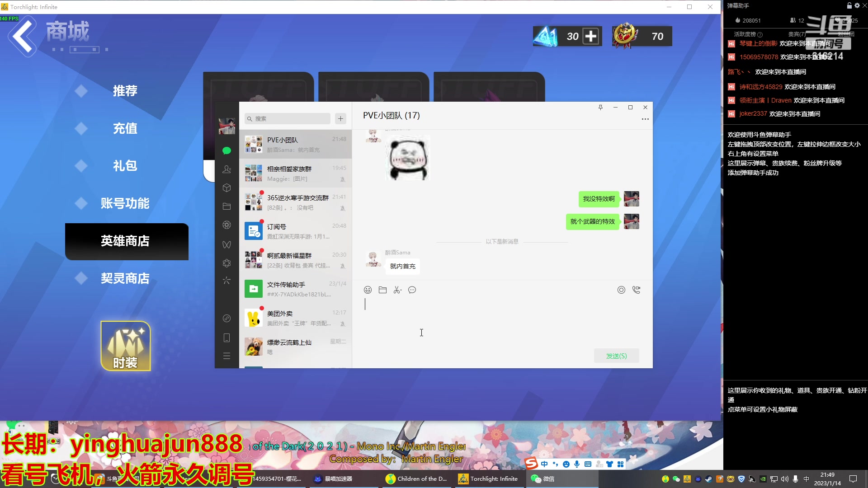The height and width of the screenshot is (488, 868).
Task: Send file using folder icon in chat toolbar
Action: pos(382,290)
